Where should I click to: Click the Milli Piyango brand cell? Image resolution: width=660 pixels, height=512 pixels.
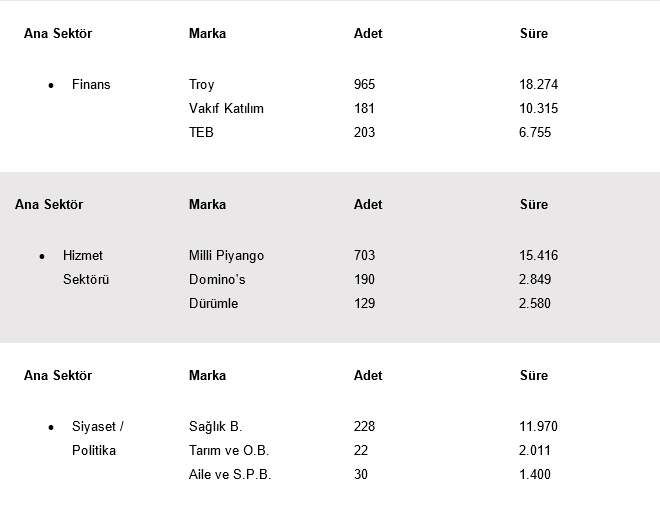(226, 256)
